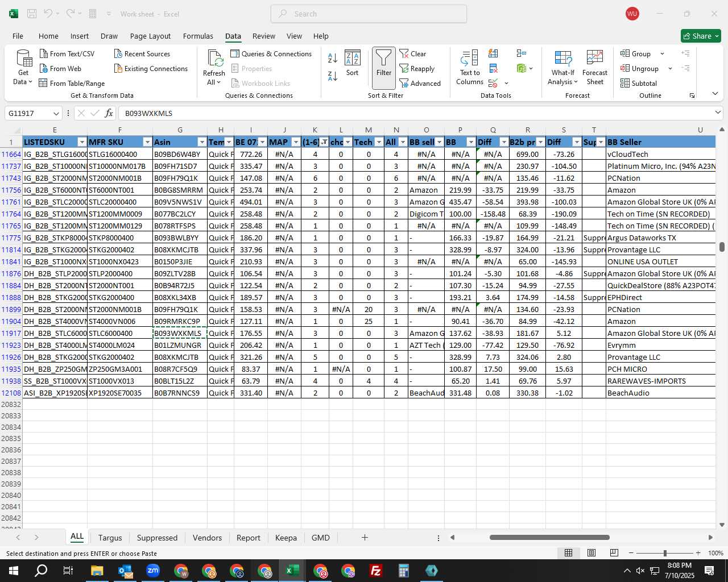Reapply the filter
The image size is (728, 582).
click(x=417, y=68)
